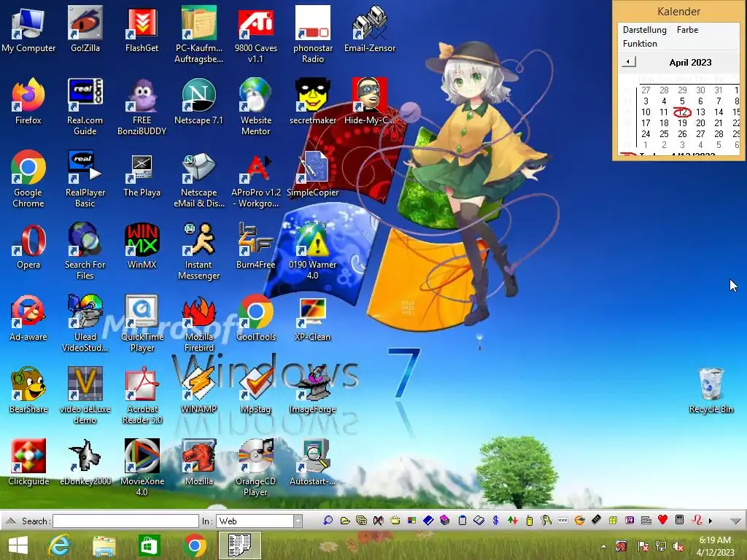Open the search toolbar options arrow at the far right
The image size is (747, 560).
coord(735,521)
